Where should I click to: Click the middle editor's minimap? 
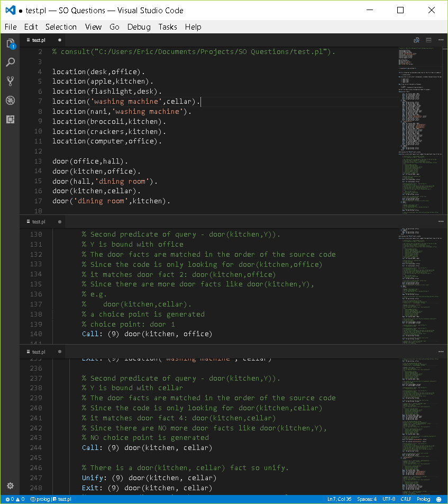coord(420,286)
